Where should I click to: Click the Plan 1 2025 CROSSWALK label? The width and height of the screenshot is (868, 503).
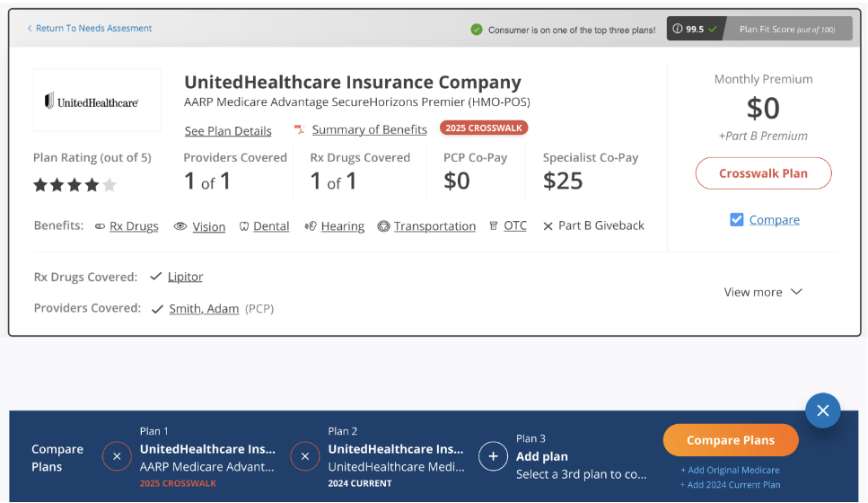coord(178,483)
